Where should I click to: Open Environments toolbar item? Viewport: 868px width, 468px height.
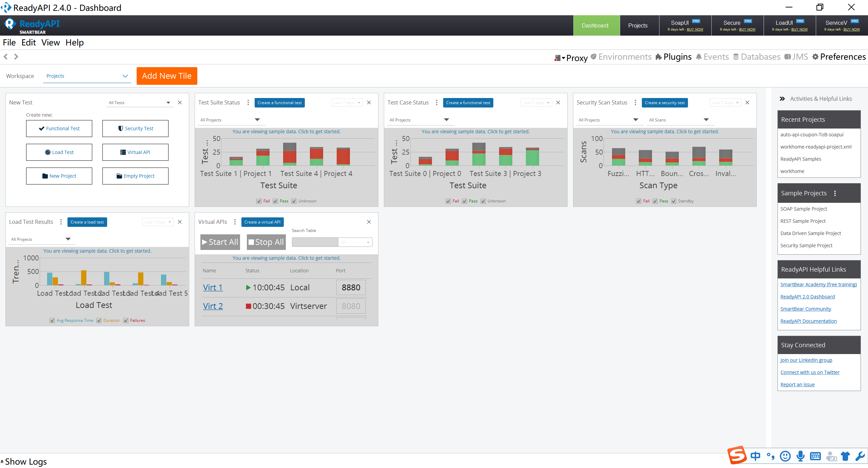click(x=621, y=57)
